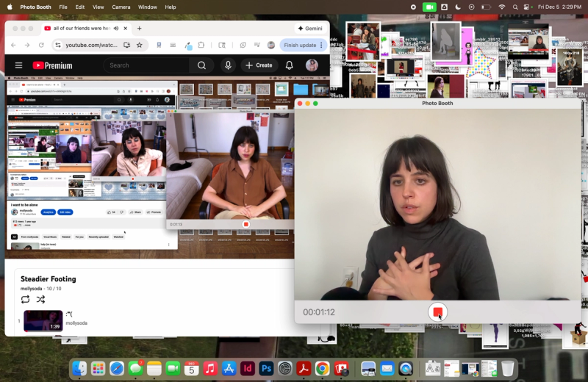Image resolution: width=588 pixels, height=382 pixels.
Task: Open Adobe InDesign from the Dock
Action: click(248, 369)
